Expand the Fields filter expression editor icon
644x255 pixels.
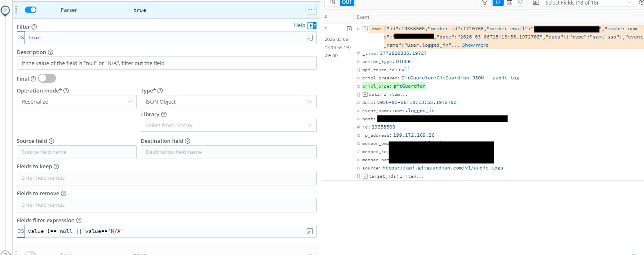pos(310,231)
